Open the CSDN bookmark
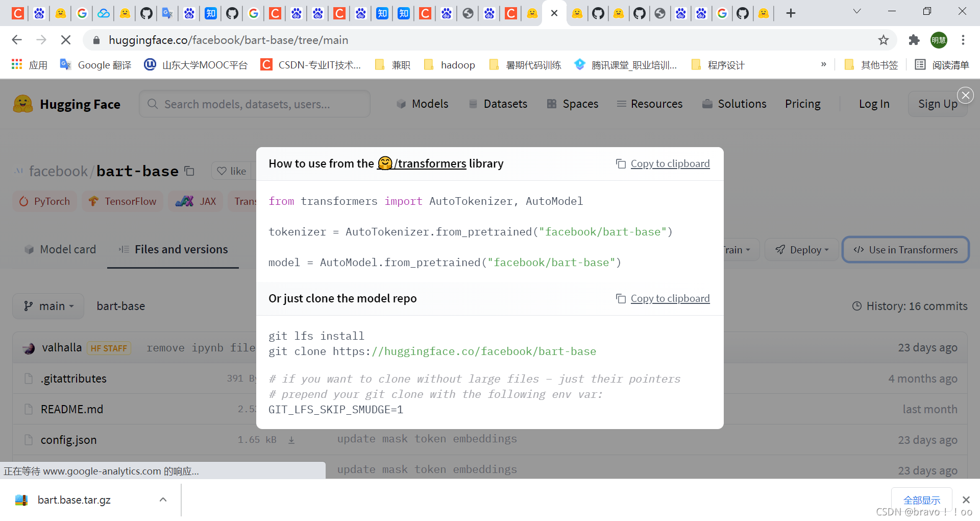Viewport: 980px width, 521px height. tap(311, 65)
